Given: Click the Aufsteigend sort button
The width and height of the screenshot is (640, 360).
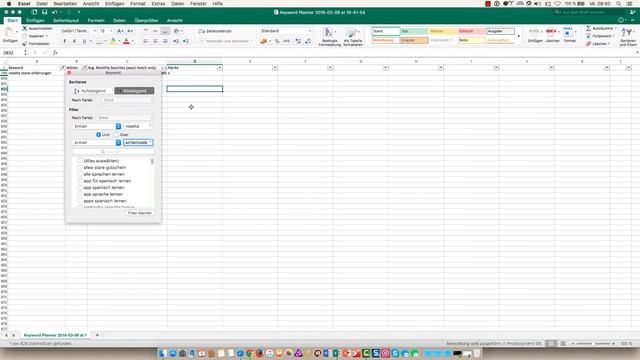Looking at the screenshot, I should [x=92, y=91].
